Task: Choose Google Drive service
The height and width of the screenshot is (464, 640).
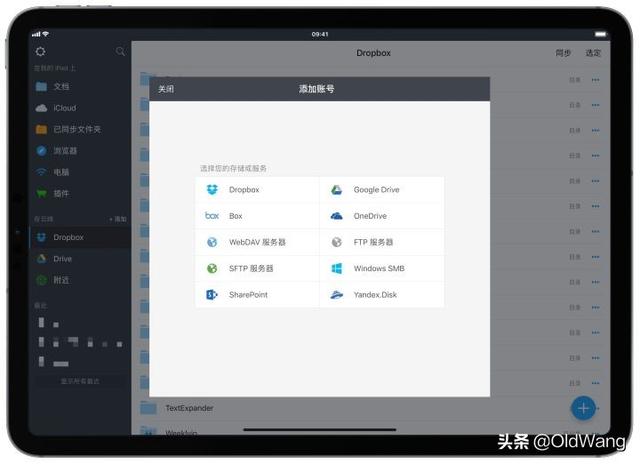Action: coord(382,190)
